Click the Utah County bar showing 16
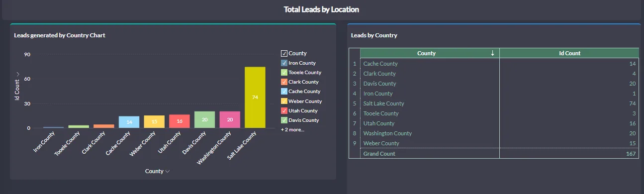This screenshot has height=194, width=644. click(180, 121)
